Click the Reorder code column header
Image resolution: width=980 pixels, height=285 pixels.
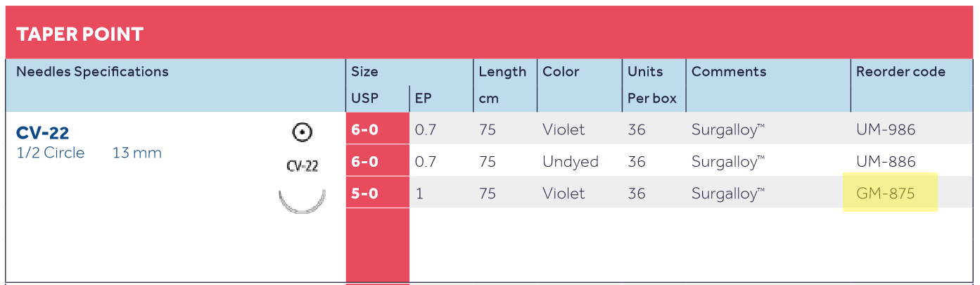[901, 72]
